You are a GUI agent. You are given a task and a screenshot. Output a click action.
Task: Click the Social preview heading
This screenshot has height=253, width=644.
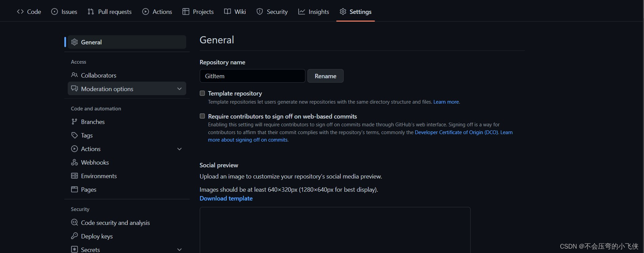click(219, 165)
